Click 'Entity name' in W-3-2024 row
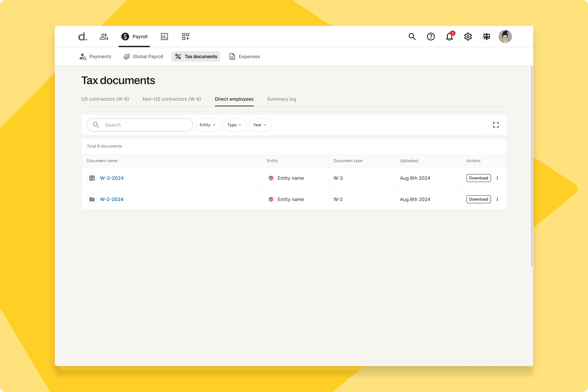Viewport: 588px width, 392px height. click(291, 178)
